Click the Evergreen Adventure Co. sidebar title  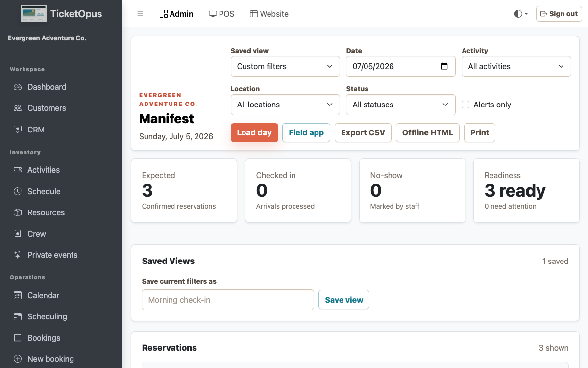click(x=47, y=38)
